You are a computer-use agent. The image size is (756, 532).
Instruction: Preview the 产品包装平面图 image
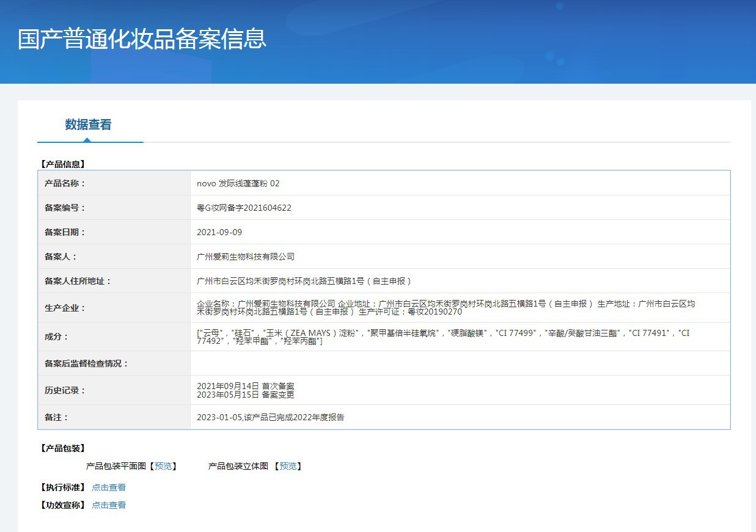tap(163, 466)
